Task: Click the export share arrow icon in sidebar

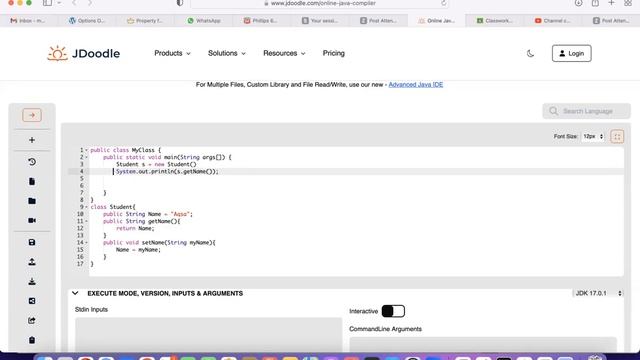Action: tap(32, 320)
